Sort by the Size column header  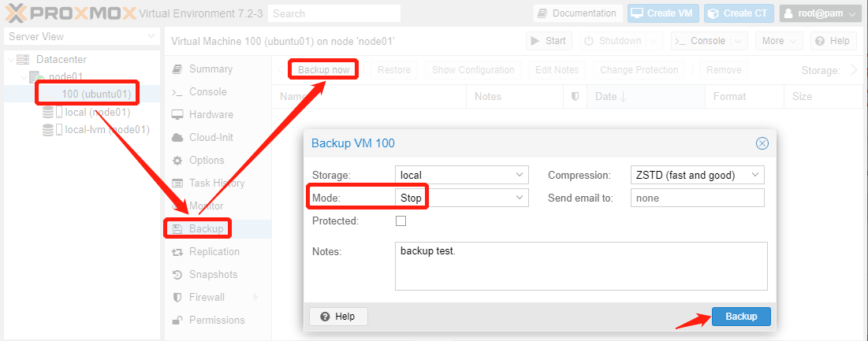pos(823,96)
